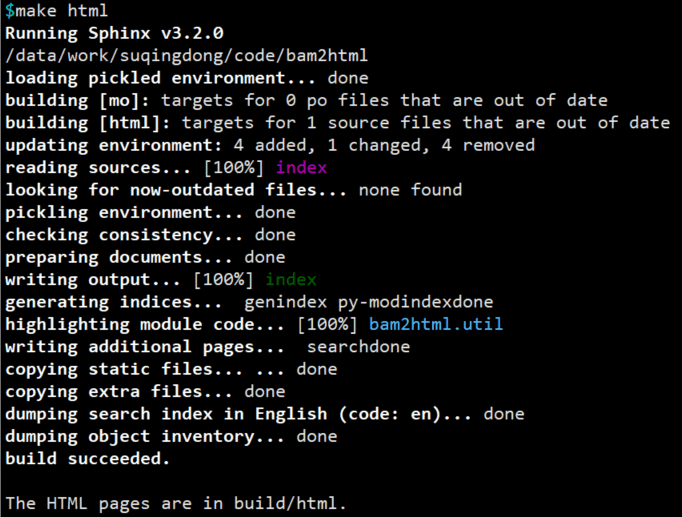Click the 'dumping search index in English' line
The height and width of the screenshot is (517, 682).
click(265, 414)
